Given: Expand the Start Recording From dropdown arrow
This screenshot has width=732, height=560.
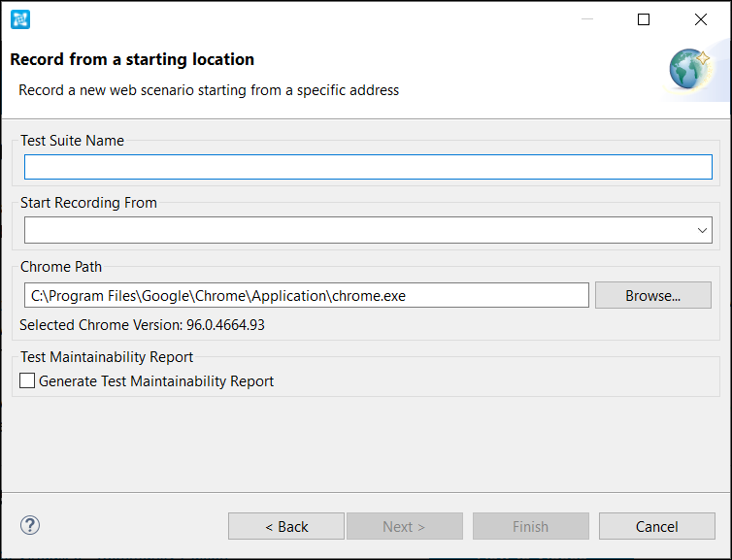Looking at the screenshot, I should point(702,230).
